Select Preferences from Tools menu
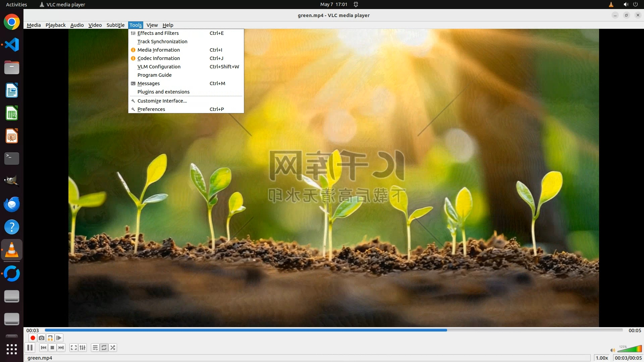The image size is (644, 362). coord(151,109)
